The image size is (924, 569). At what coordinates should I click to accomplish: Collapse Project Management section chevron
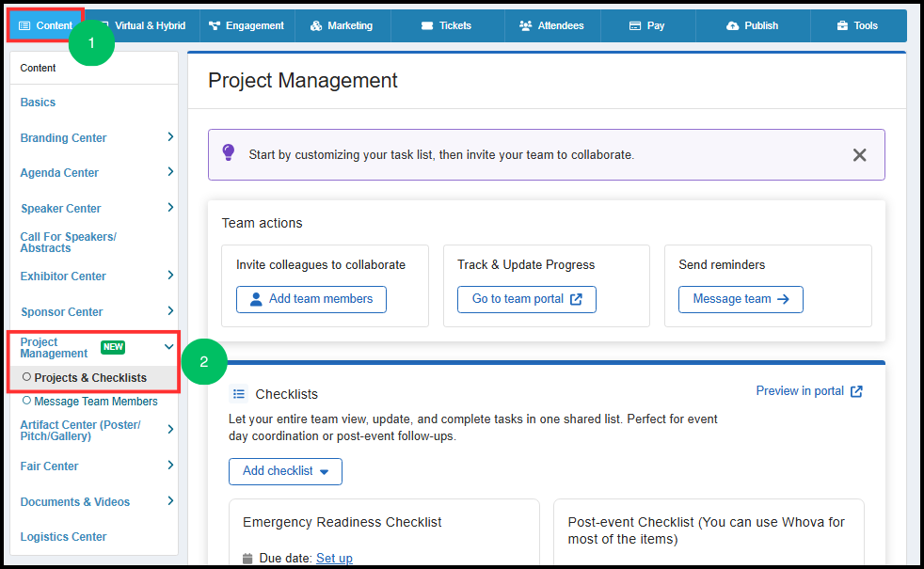pyautogui.click(x=168, y=347)
